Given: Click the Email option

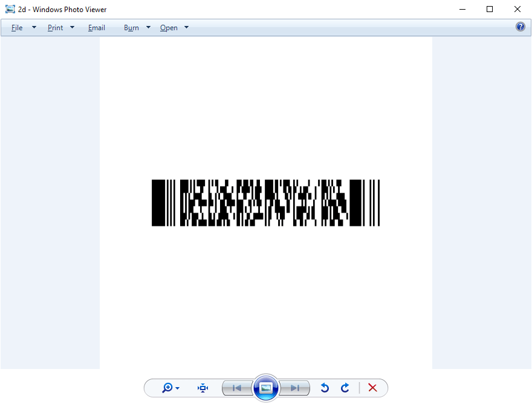Looking at the screenshot, I should tap(97, 27).
